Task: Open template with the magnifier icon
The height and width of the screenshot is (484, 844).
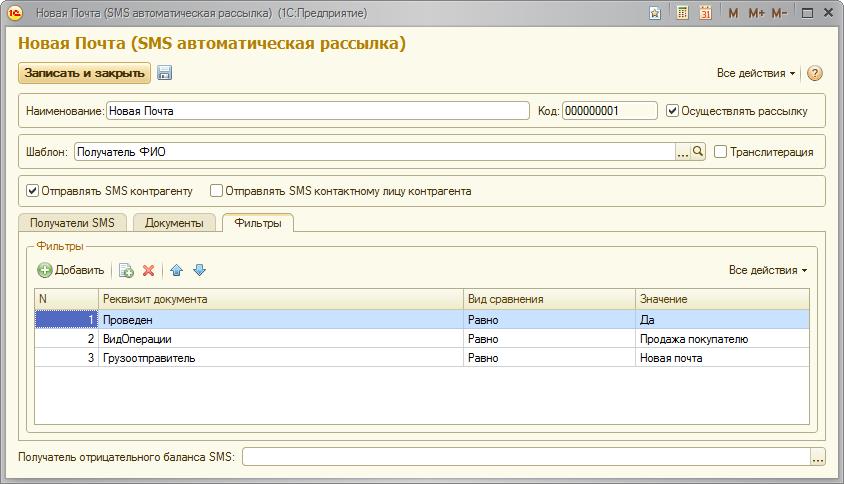Action: [698, 152]
